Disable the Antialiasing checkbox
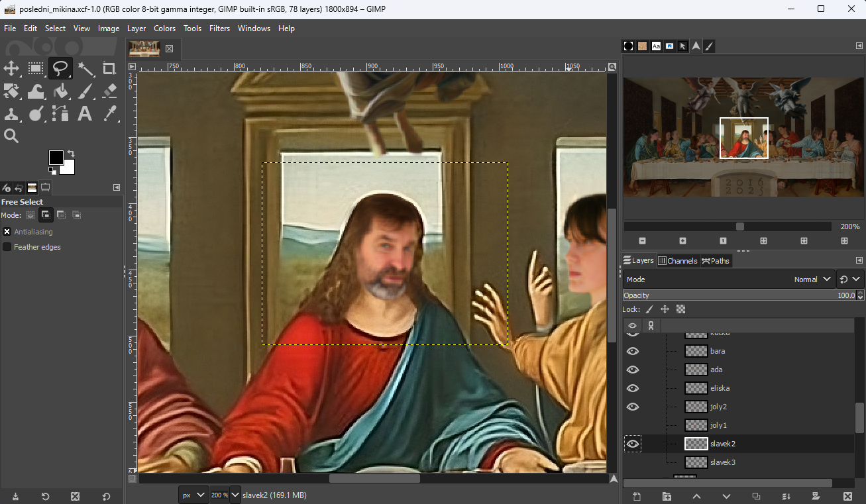Viewport: 866px width, 504px height. pyautogui.click(x=7, y=232)
